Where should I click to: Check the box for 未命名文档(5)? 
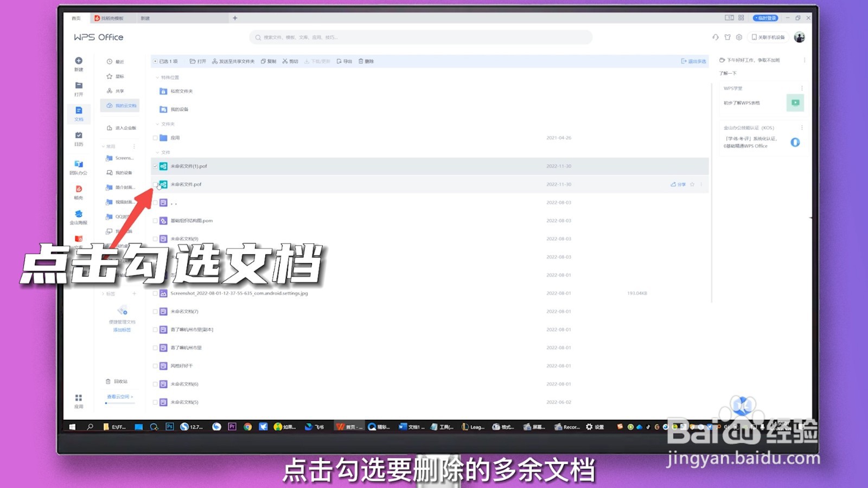coord(155,402)
